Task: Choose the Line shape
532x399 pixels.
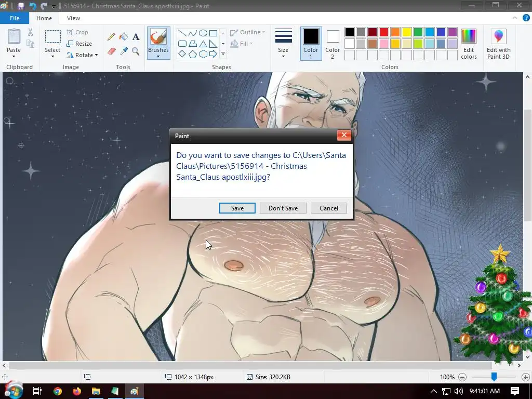Action: click(182, 33)
